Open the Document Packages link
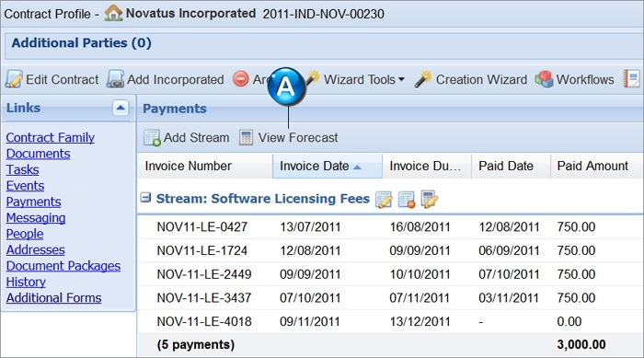644x358 pixels. coord(63,266)
